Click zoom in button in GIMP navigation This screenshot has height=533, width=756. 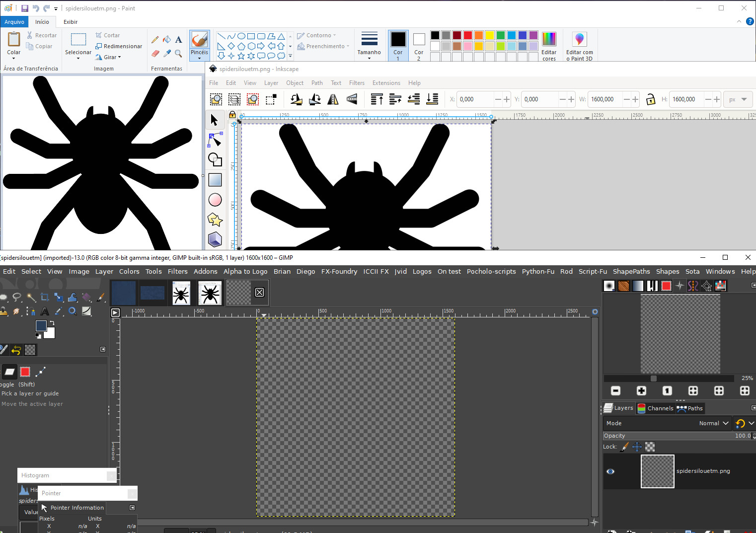(641, 391)
